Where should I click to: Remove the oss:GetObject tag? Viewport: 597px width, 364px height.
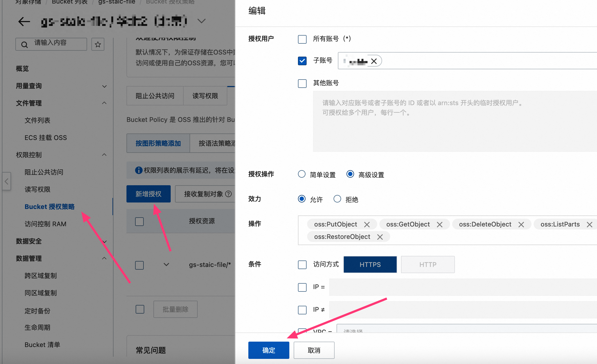click(440, 224)
